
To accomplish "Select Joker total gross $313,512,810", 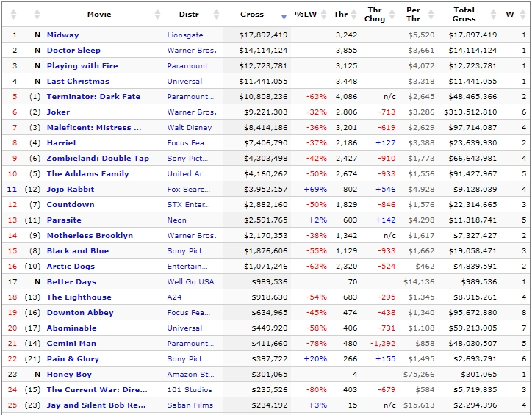I will pyautogui.click(x=470, y=112).
